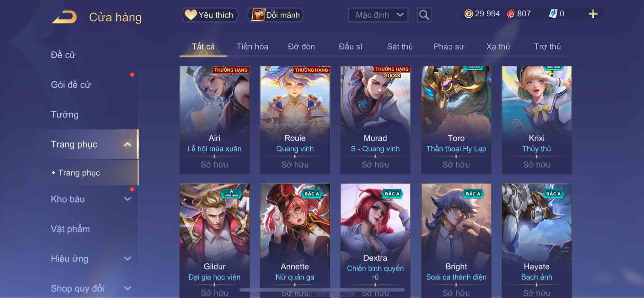Open Toro Thần thoại Hy Lạp skin
Viewport: 644px width, 298px height.
click(456, 120)
